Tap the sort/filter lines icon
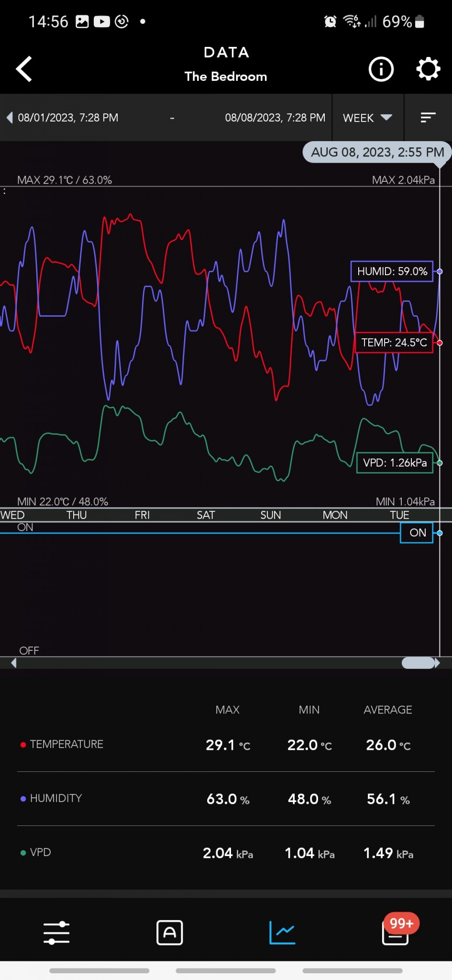The image size is (452, 980). [428, 118]
